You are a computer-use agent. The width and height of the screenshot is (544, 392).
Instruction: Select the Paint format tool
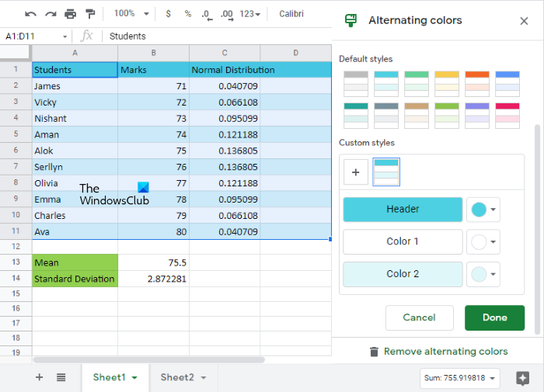[90, 14]
